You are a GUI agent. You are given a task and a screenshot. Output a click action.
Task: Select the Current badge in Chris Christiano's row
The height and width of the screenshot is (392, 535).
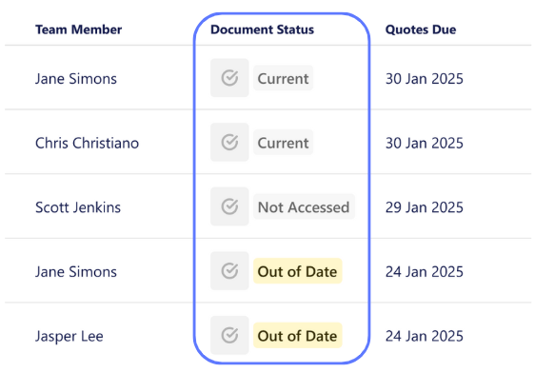(x=283, y=143)
